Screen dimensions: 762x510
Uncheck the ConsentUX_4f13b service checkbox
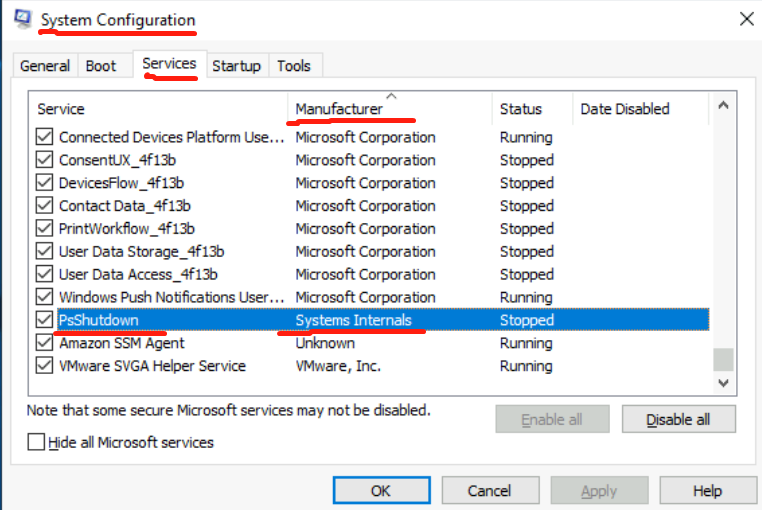tap(44, 160)
